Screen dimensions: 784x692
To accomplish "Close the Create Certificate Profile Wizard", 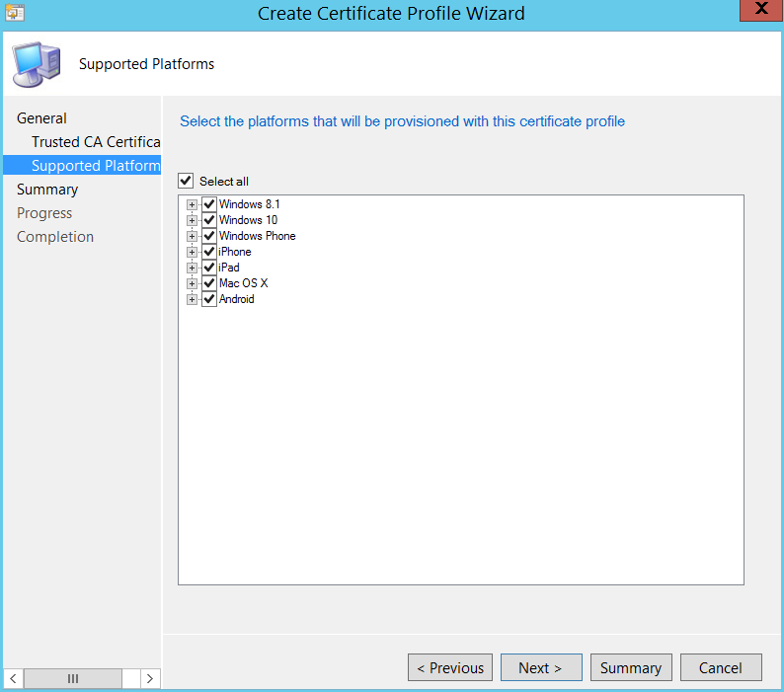I will coord(761,10).
